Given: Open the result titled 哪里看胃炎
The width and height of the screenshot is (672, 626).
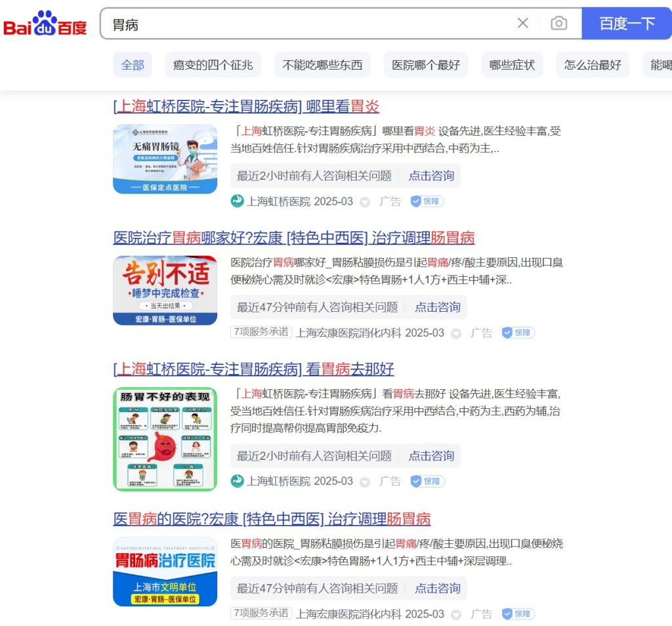Looking at the screenshot, I should 247,106.
